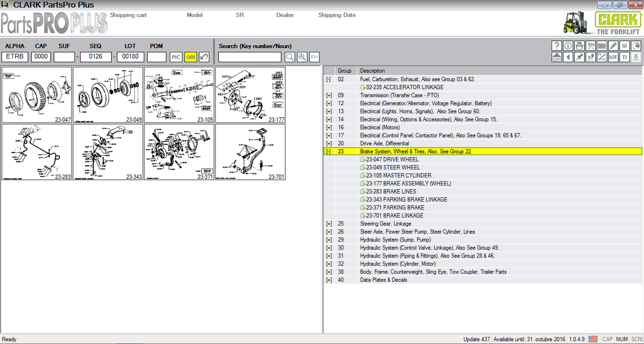Collapse group 02 Fuel, Carburetion, Exhaust
This screenshot has width=644, height=344.
click(x=329, y=79)
